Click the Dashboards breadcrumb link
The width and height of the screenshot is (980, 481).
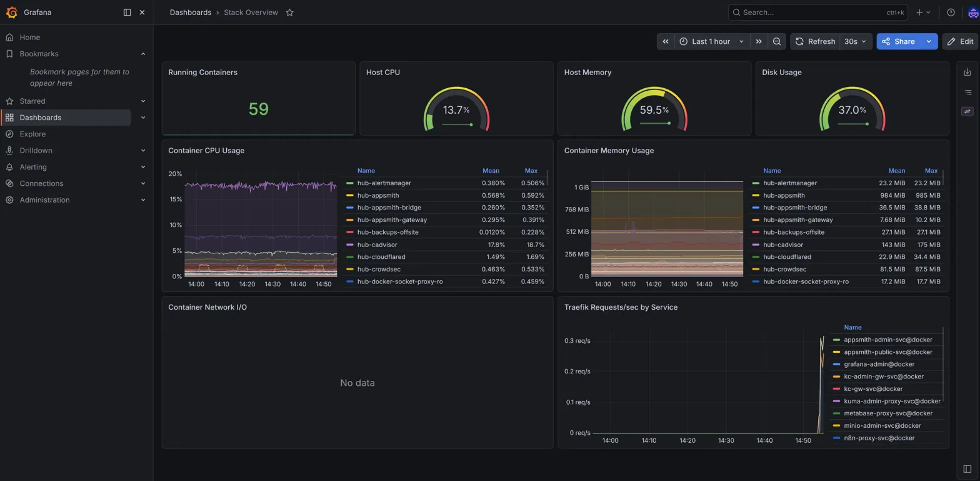(190, 12)
